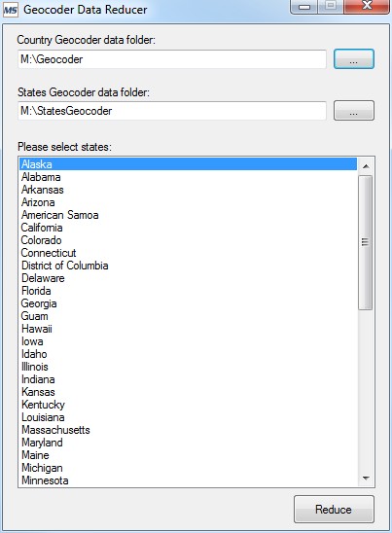Focus the States Geocoder folder path field

172,111
